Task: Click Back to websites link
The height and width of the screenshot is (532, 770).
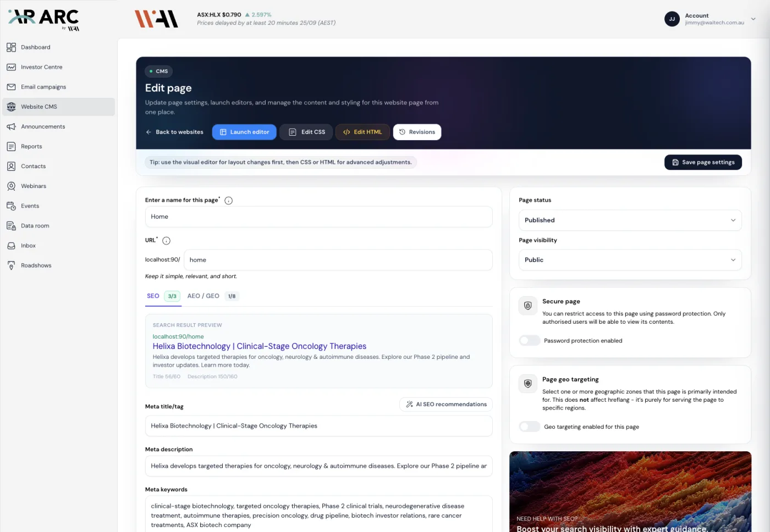Action: tap(174, 132)
